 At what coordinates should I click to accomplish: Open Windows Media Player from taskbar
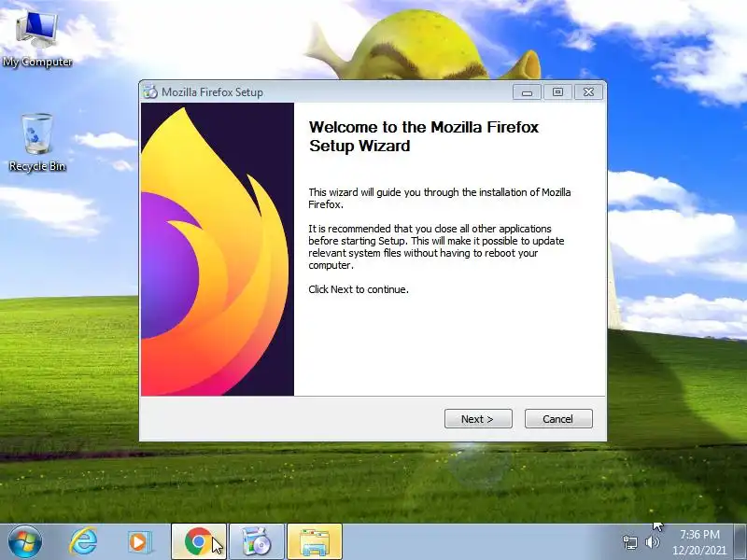pos(139,542)
